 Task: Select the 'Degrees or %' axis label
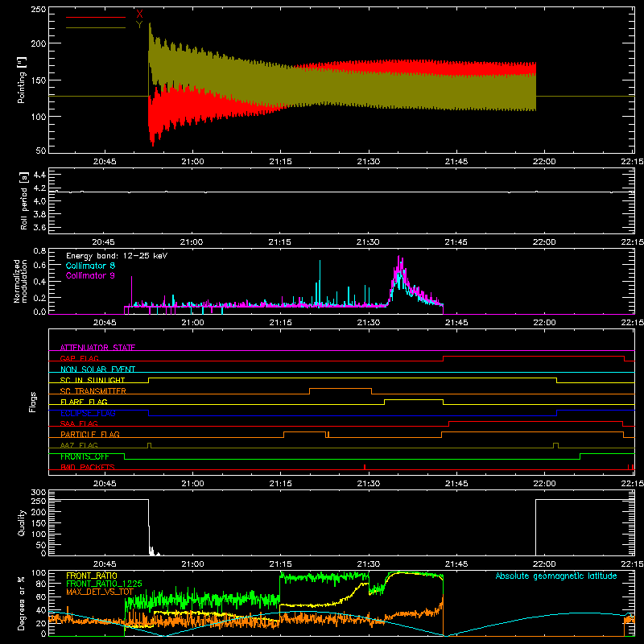[x=22, y=603]
